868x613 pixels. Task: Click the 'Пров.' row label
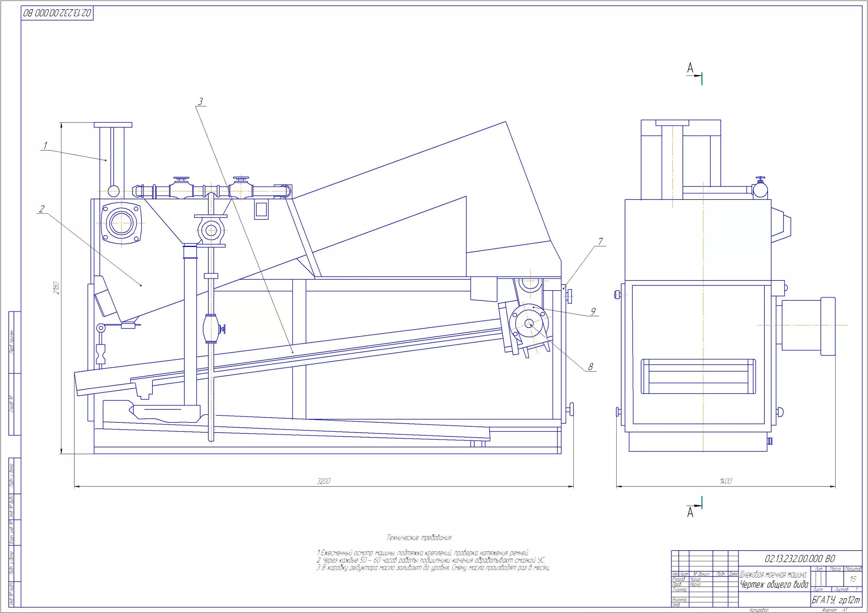[677, 584]
